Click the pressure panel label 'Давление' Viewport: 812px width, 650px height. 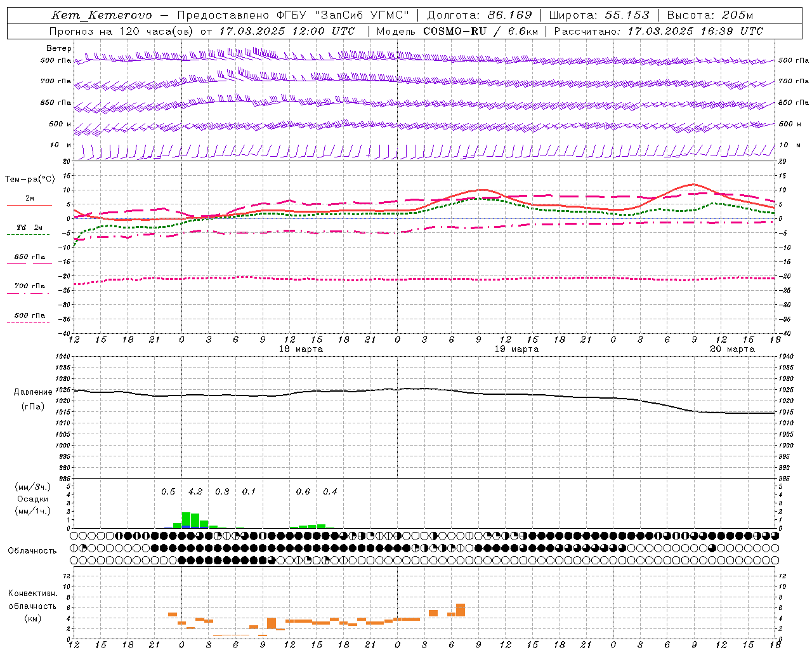(x=33, y=392)
